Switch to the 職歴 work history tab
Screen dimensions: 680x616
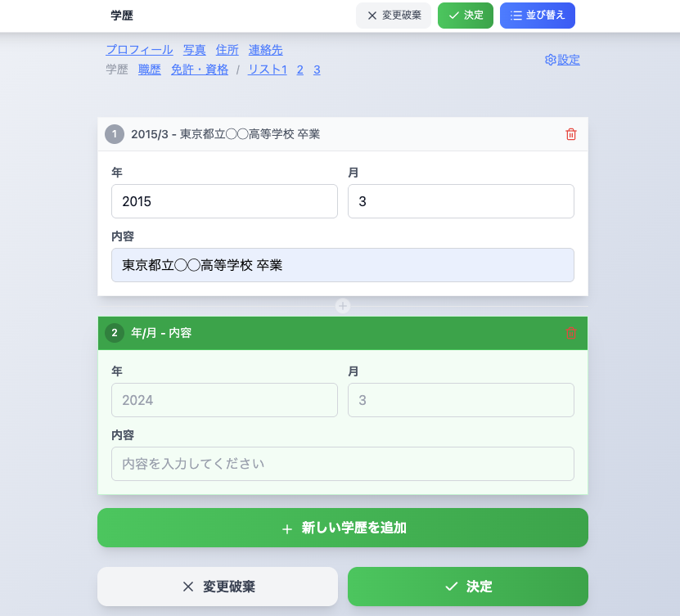[x=150, y=69]
